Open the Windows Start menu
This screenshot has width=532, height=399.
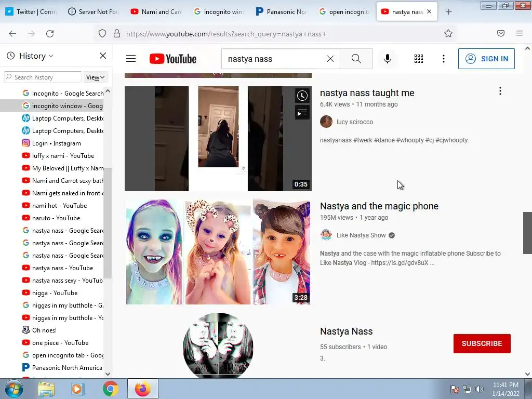coord(14,389)
